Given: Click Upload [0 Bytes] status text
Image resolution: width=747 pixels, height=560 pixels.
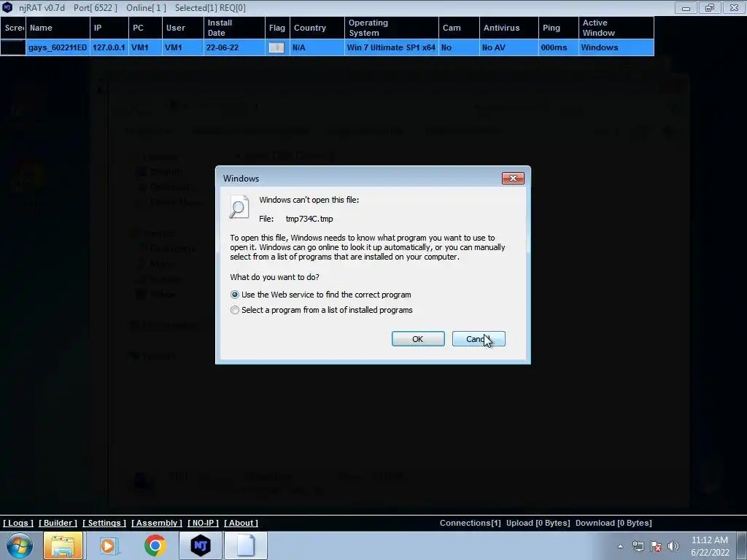Looking at the screenshot, I should tap(538, 523).
